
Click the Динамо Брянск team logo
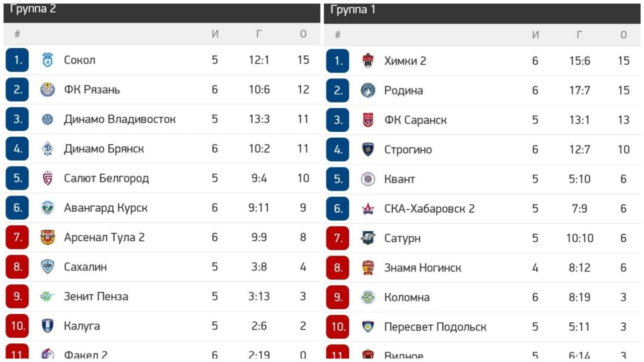coord(47,149)
